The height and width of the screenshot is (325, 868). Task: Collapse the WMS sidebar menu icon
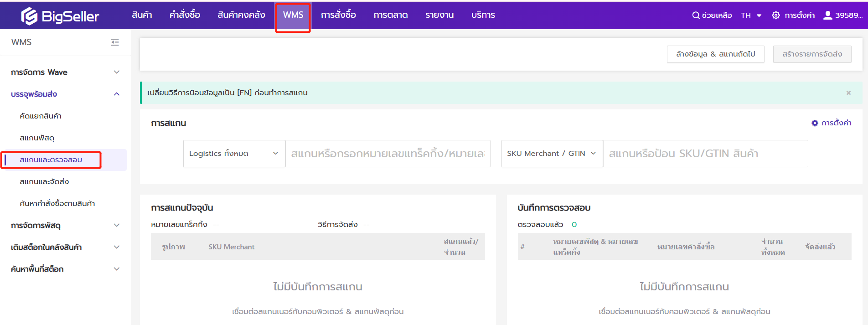(115, 42)
